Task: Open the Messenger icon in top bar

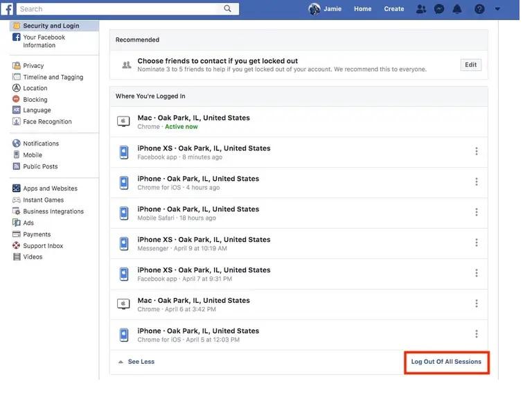Action: coord(438,9)
